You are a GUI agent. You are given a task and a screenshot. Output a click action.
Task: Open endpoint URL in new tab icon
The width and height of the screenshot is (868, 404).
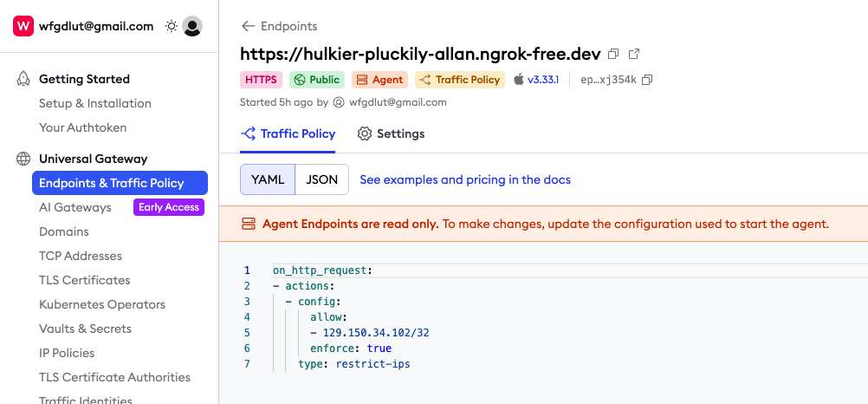click(634, 54)
